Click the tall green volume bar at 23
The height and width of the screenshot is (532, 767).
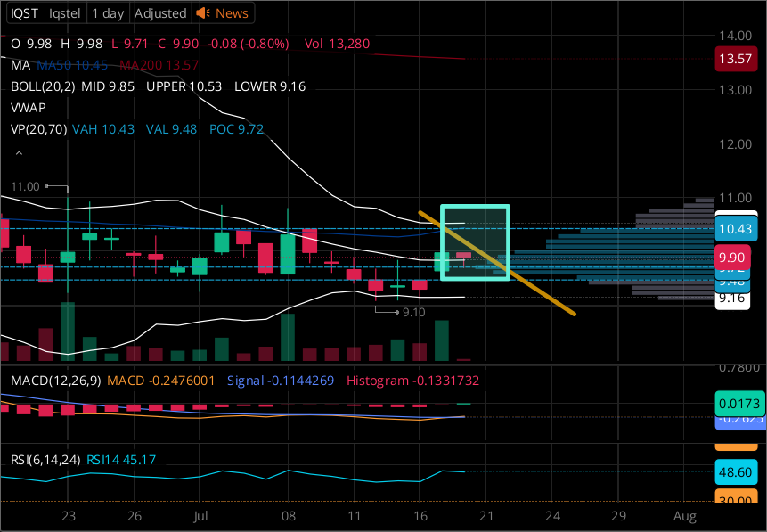(x=68, y=331)
